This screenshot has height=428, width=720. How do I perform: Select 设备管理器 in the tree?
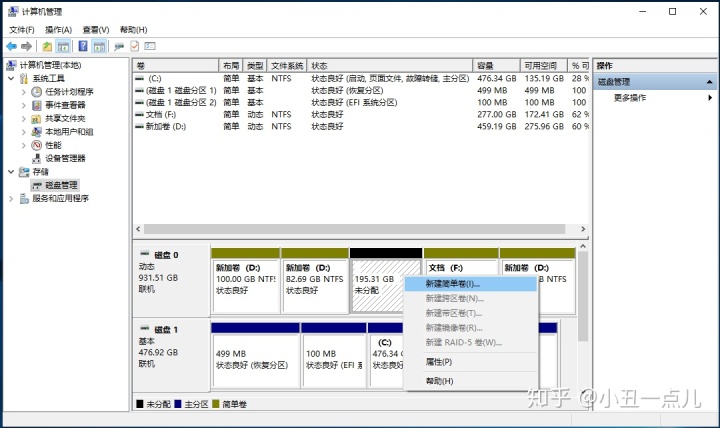pyautogui.click(x=65, y=158)
